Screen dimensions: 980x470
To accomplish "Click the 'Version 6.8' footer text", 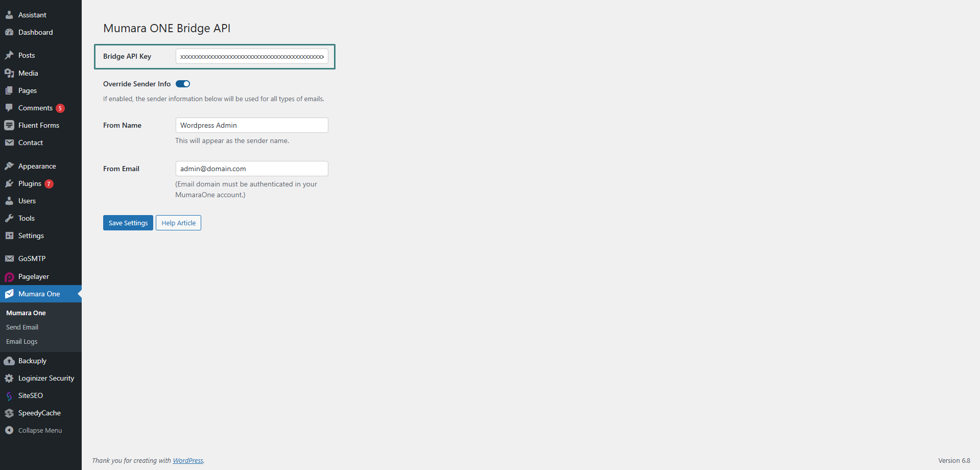I will click(954, 460).
